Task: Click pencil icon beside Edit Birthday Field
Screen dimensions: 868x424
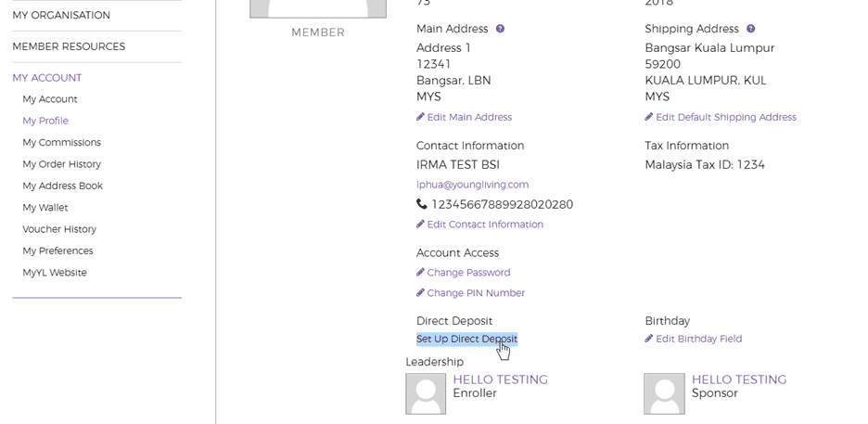Action: (x=649, y=339)
